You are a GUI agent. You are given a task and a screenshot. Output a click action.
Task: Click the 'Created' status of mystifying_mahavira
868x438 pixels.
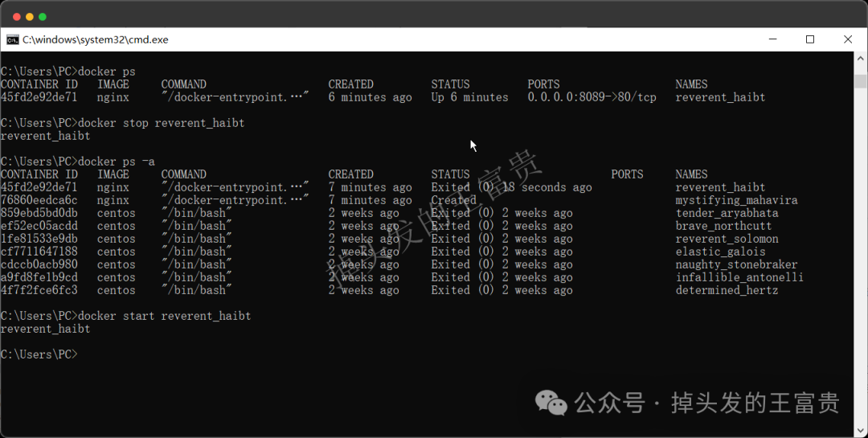point(453,200)
